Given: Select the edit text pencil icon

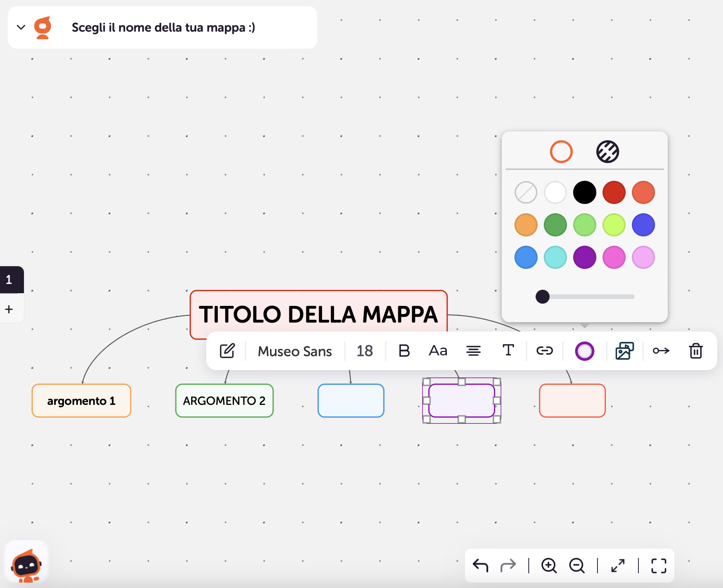Looking at the screenshot, I should coord(227,351).
